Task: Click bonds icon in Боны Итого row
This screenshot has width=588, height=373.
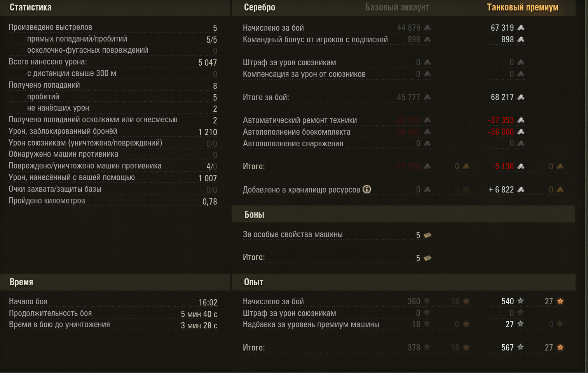Action: click(427, 258)
